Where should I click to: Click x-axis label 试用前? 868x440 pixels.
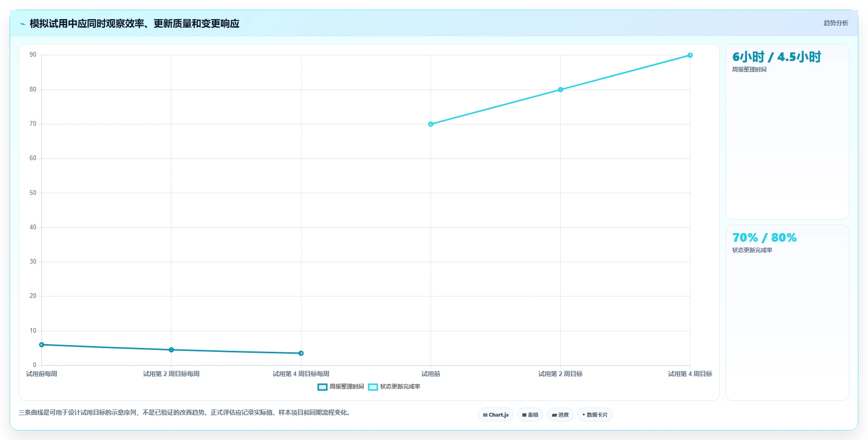click(x=431, y=374)
